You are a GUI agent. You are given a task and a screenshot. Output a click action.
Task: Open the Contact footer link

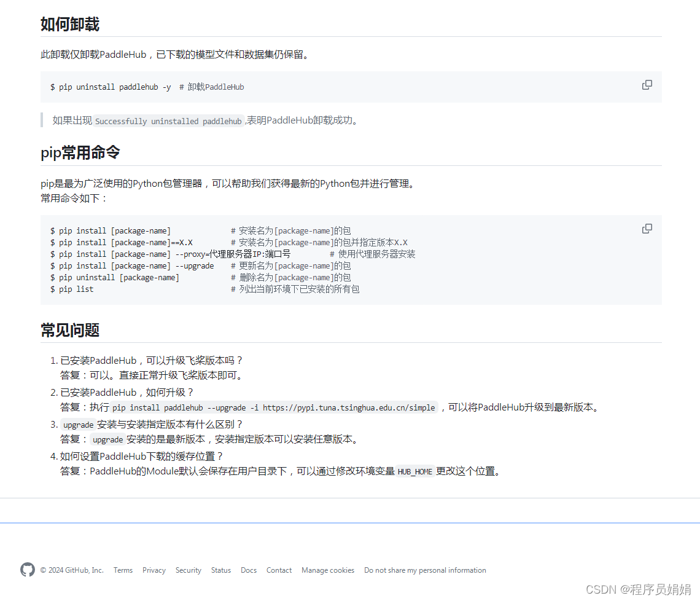pos(279,570)
